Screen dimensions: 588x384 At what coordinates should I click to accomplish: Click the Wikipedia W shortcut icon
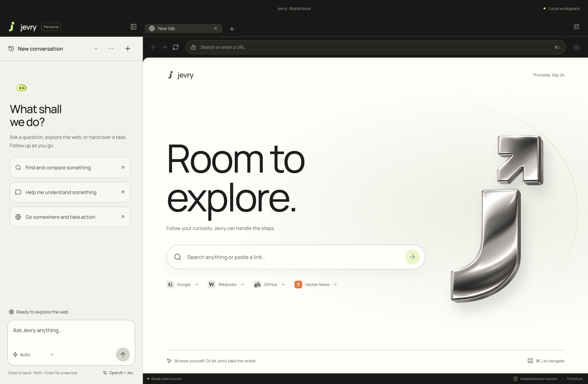(x=212, y=284)
